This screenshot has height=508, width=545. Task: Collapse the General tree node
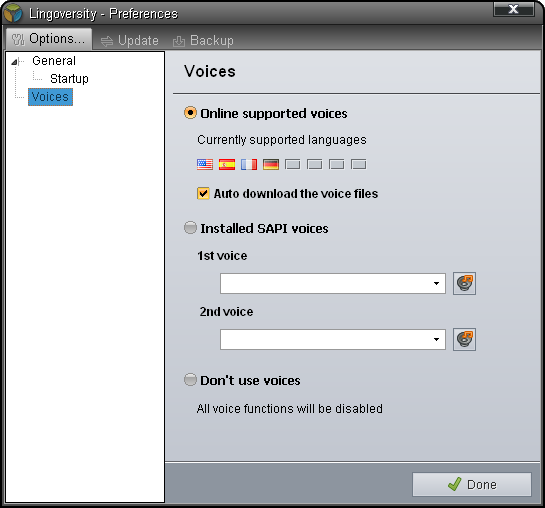14,62
